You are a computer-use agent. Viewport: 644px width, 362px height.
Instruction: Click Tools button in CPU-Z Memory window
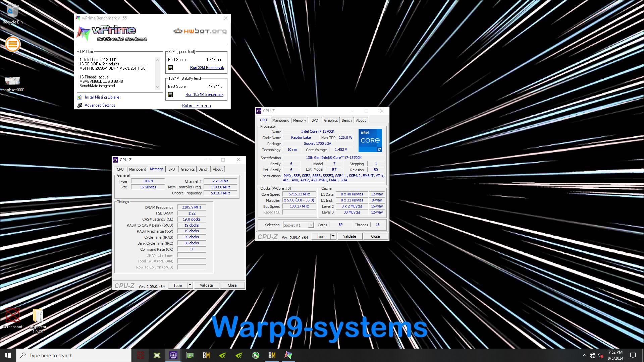tap(178, 285)
